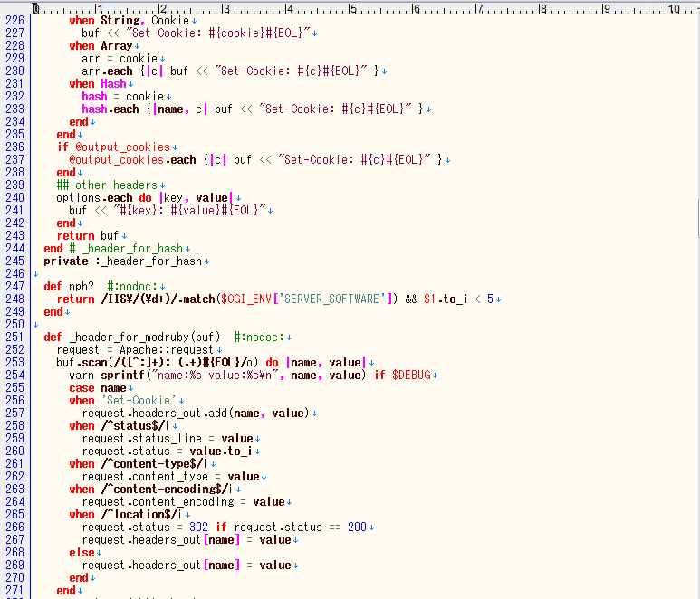Click line number 244 in the gutter
Image resolution: width=700 pixels, height=599 pixels.
click(14, 249)
